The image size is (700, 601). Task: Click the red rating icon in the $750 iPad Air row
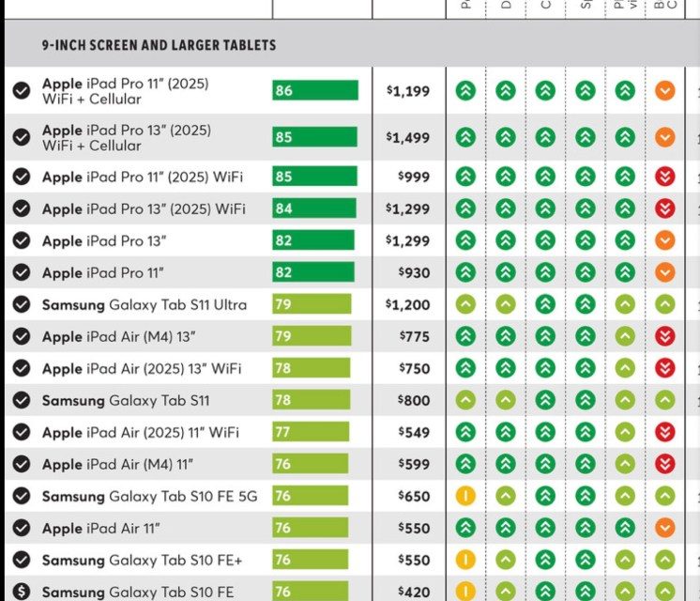664,368
